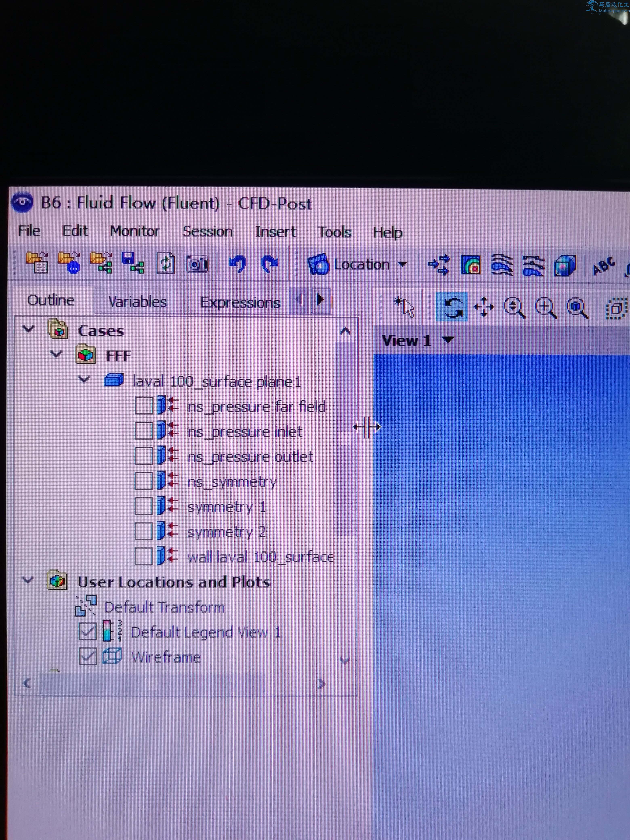This screenshot has width=630, height=840.
Task: Open the Tools menu
Action: point(335,232)
